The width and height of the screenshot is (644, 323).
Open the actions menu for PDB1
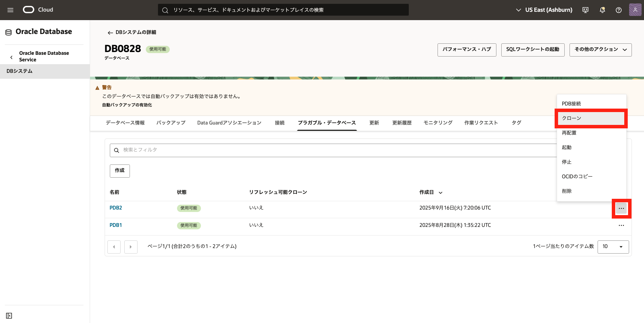click(x=621, y=226)
